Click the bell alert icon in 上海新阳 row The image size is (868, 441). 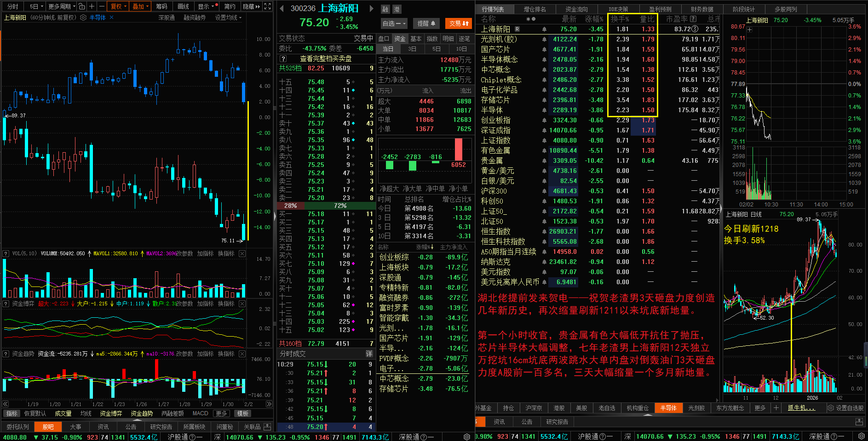pyautogui.click(x=544, y=29)
